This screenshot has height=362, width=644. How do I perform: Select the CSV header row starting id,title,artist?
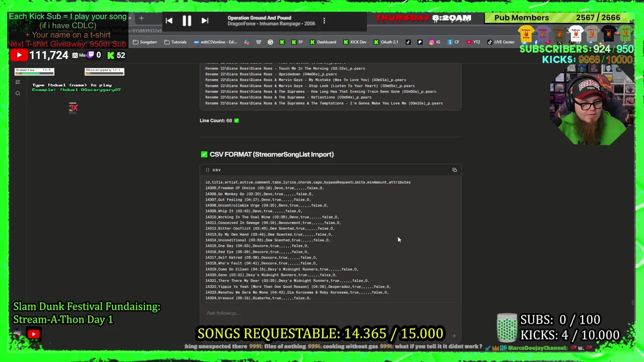pyautogui.click(x=307, y=182)
